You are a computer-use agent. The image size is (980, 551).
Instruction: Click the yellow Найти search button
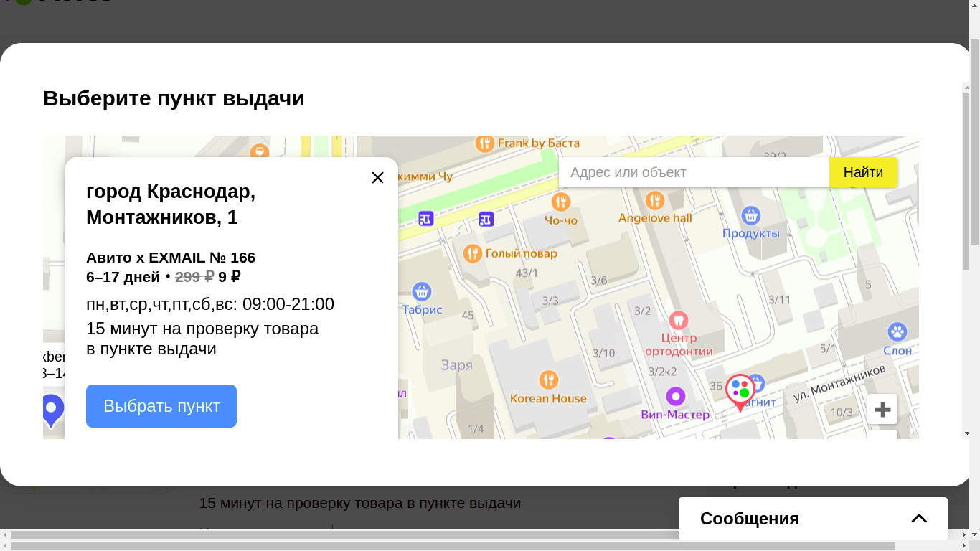point(863,172)
